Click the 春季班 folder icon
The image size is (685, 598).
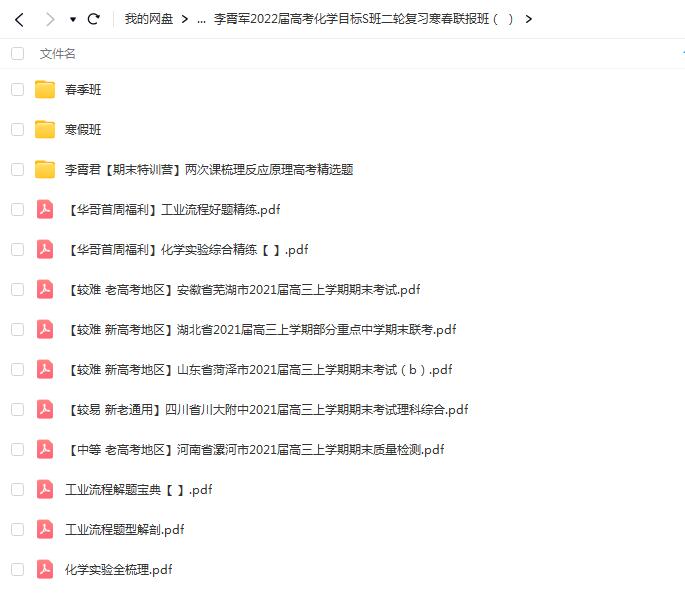pos(45,89)
